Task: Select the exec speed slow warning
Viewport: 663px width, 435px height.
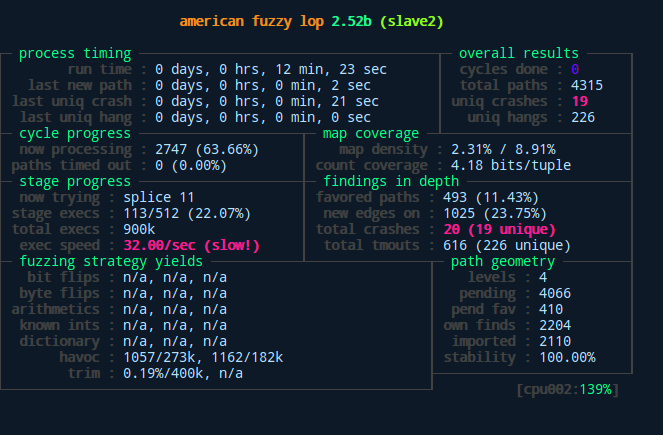Action: pyautogui.click(x=191, y=245)
